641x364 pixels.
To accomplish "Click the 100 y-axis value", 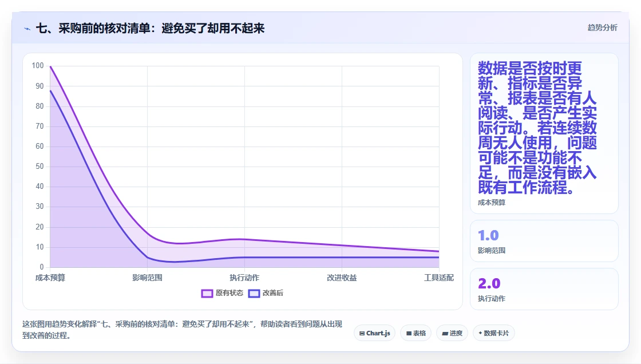I will [x=38, y=65].
